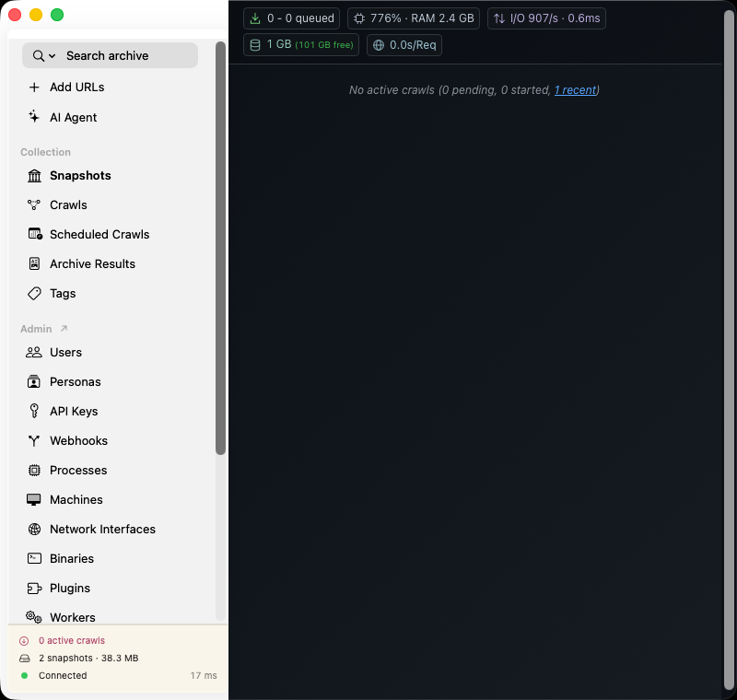Open the queued downloads status badge
Image resolution: width=737 pixels, height=700 pixels.
click(x=291, y=18)
